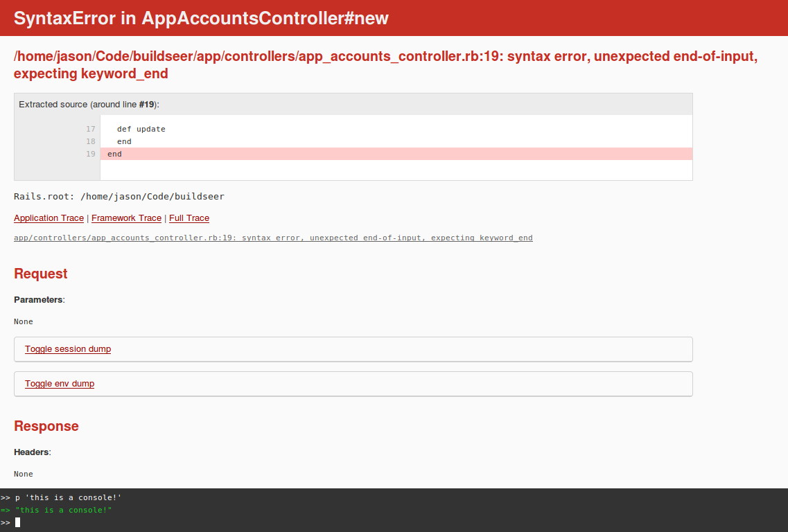Viewport: 788px width, 532px height.
Task: Click the session dump box area
Action: click(353, 349)
